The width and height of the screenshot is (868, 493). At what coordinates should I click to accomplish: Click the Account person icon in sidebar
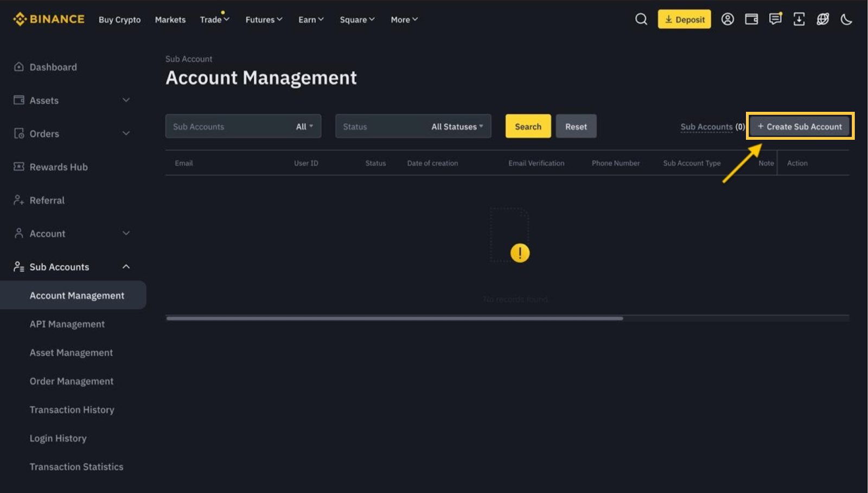[x=18, y=233]
